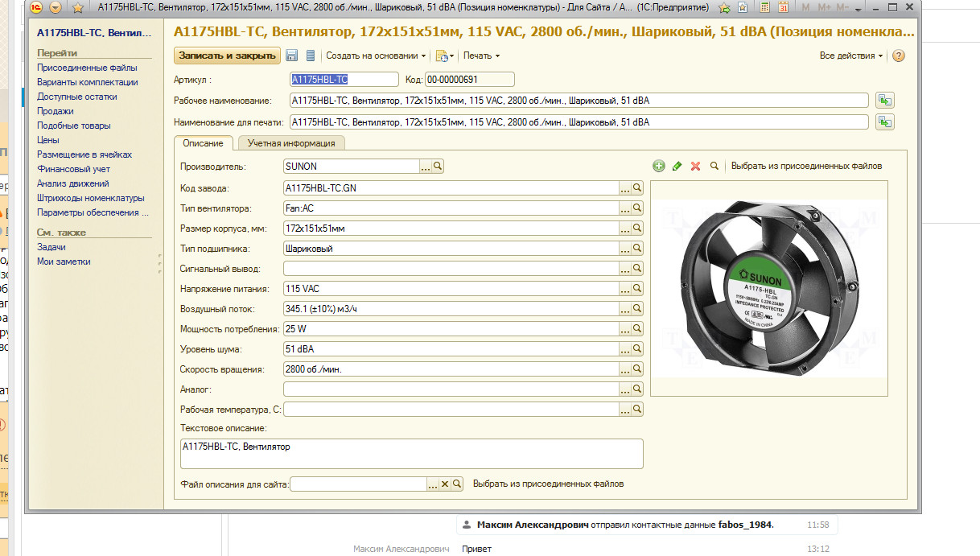Click the Артикул input field
The height and width of the screenshot is (556, 980).
[344, 79]
